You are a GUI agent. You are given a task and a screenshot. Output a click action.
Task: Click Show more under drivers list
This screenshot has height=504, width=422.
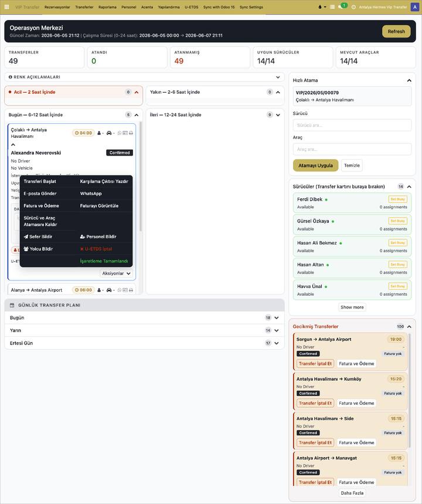352,307
